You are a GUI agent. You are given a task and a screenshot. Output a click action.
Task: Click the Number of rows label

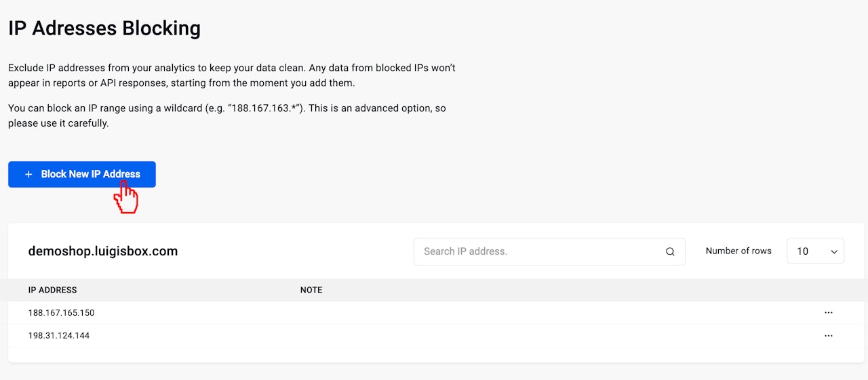738,251
